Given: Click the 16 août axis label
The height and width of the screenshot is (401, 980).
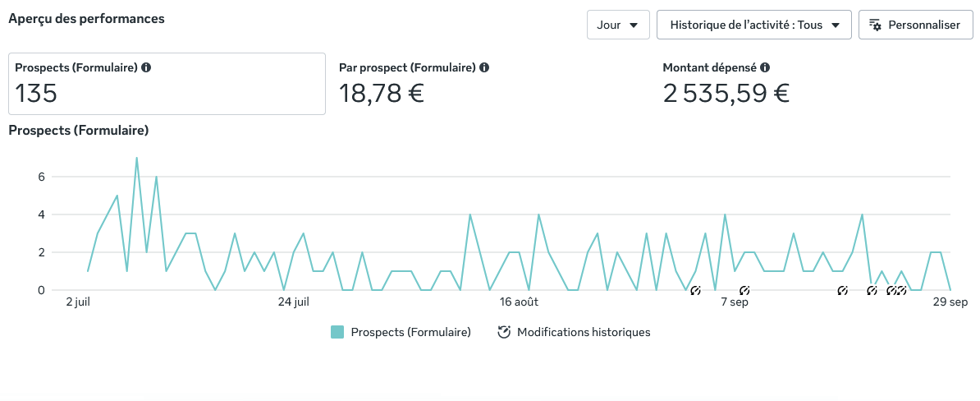Looking at the screenshot, I should (x=520, y=302).
